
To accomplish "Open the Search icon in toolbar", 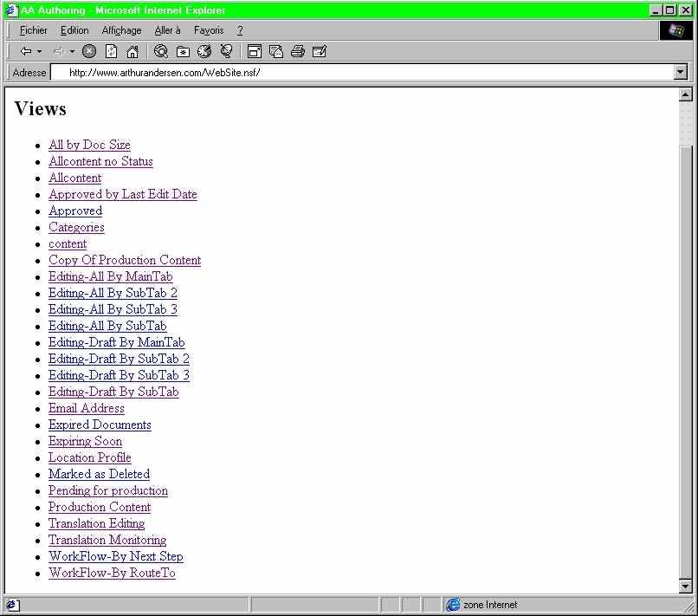I will click(x=161, y=51).
